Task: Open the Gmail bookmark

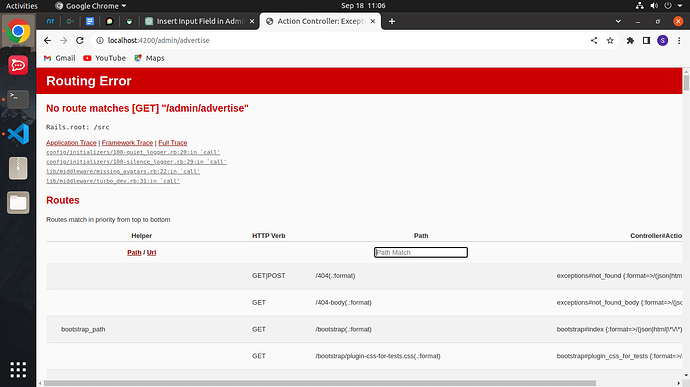Action: [x=60, y=58]
